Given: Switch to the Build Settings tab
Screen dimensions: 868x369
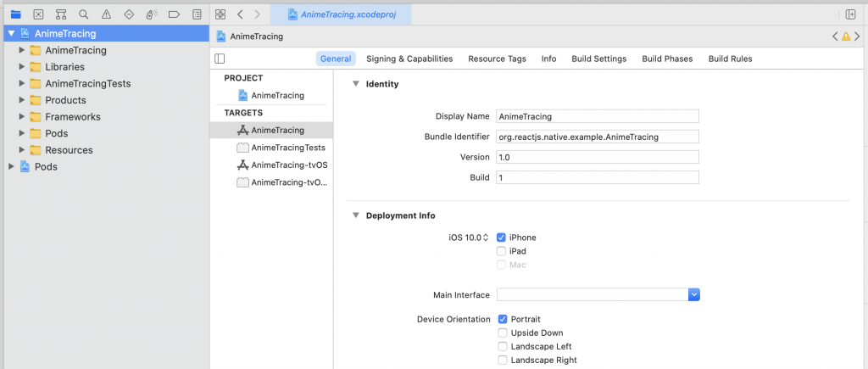Looking at the screenshot, I should 598,59.
